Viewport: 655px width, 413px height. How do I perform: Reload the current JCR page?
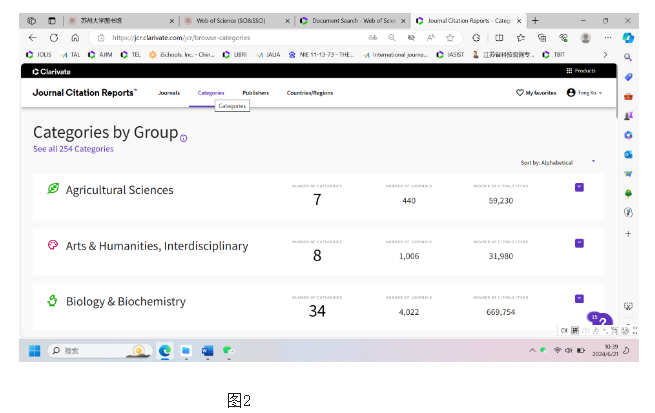point(54,38)
